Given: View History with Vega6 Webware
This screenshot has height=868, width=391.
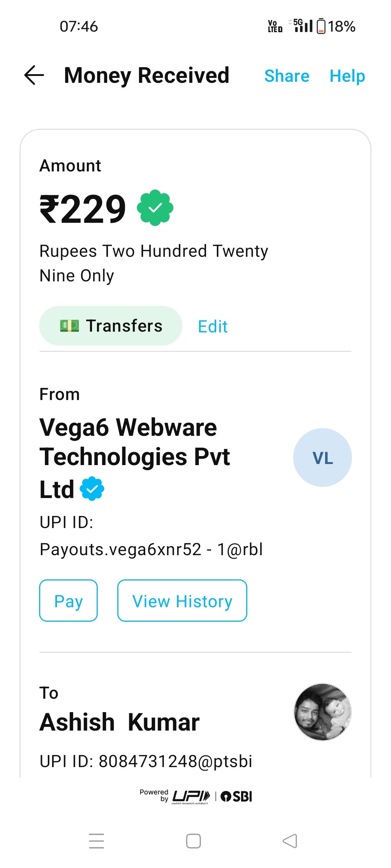Looking at the screenshot, I should (182, 601).
